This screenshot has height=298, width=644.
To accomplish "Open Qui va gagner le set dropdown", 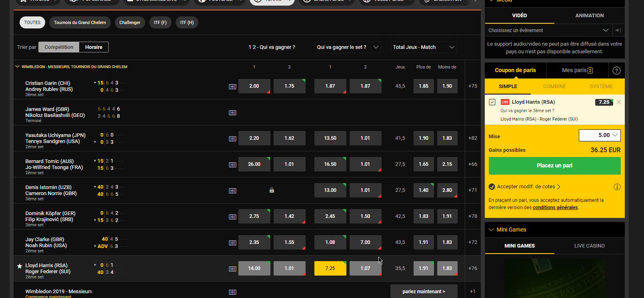I will click(348, 47).
